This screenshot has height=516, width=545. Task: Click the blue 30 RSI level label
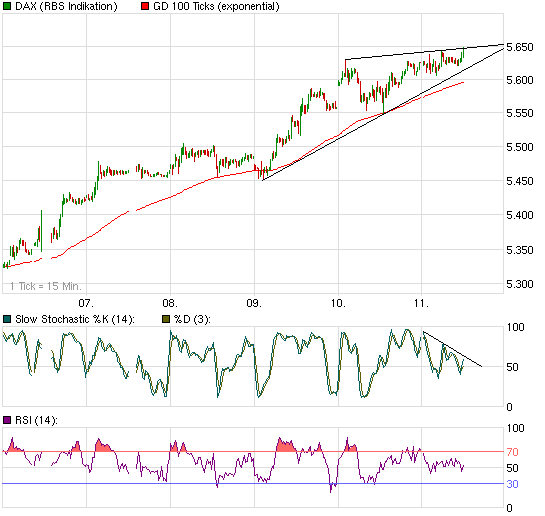512,484
